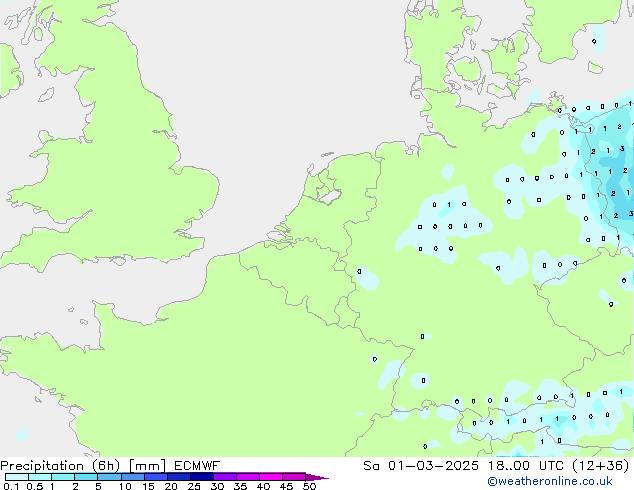Click the "Precipitation (6h)" title text
634x490 pixels.
click(x=60, y=466)
